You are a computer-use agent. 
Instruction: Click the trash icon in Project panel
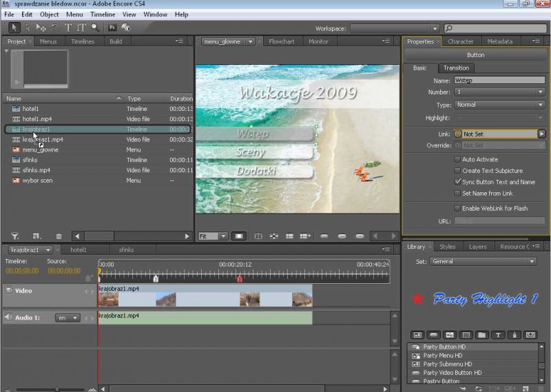[x=59, y=236]
